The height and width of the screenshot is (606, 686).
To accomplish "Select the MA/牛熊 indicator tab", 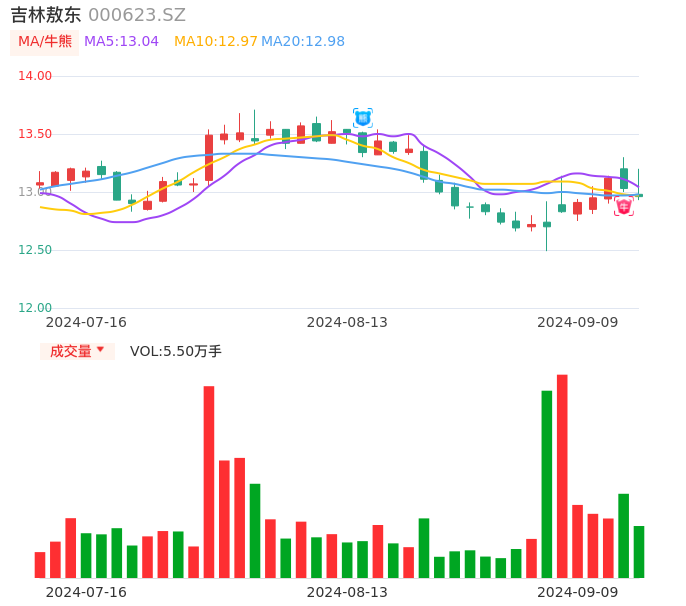I will coord(45,42).
